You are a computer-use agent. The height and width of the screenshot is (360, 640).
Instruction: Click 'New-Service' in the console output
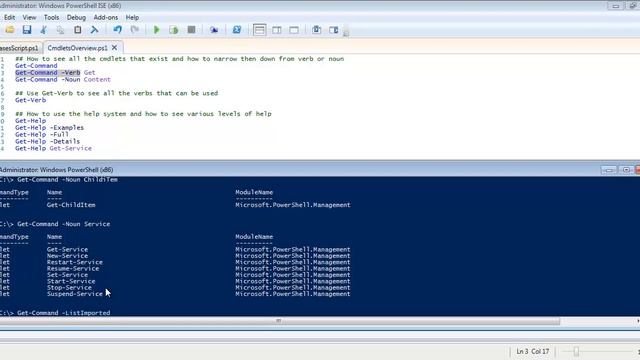point(67,256)
